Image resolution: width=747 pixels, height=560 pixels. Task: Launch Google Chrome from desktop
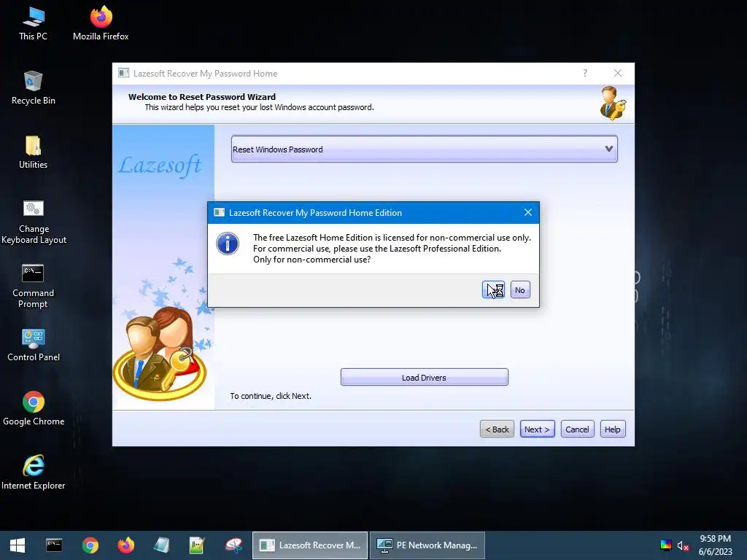coord(34,408)
